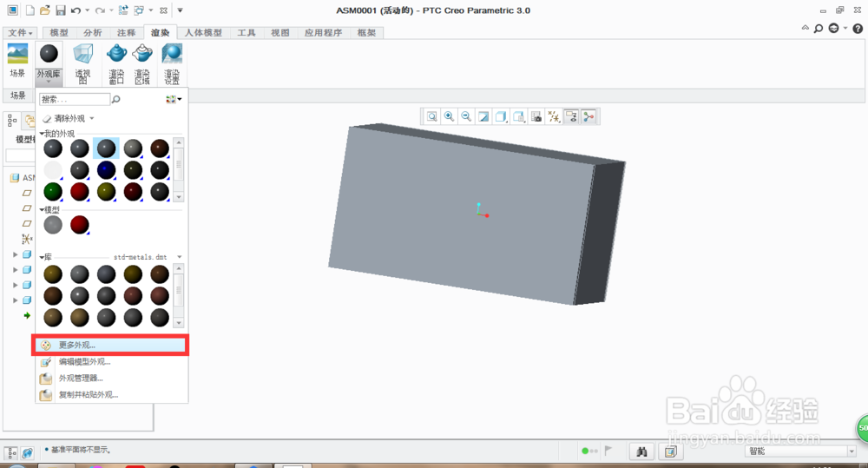
Task: Open the 场景 scene gallery in the ribbon
Action: click(17, 61)
